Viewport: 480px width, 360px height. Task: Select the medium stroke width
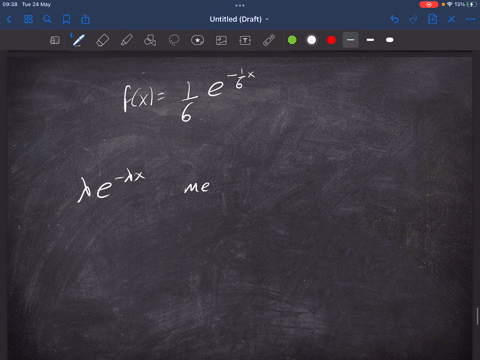pyautogui.click(x=370, y=40)
